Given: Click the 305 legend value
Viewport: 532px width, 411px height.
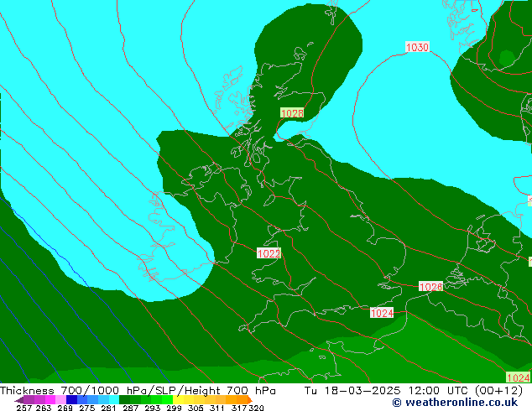Looking at the screenshot, I should [x=196, y=408].
